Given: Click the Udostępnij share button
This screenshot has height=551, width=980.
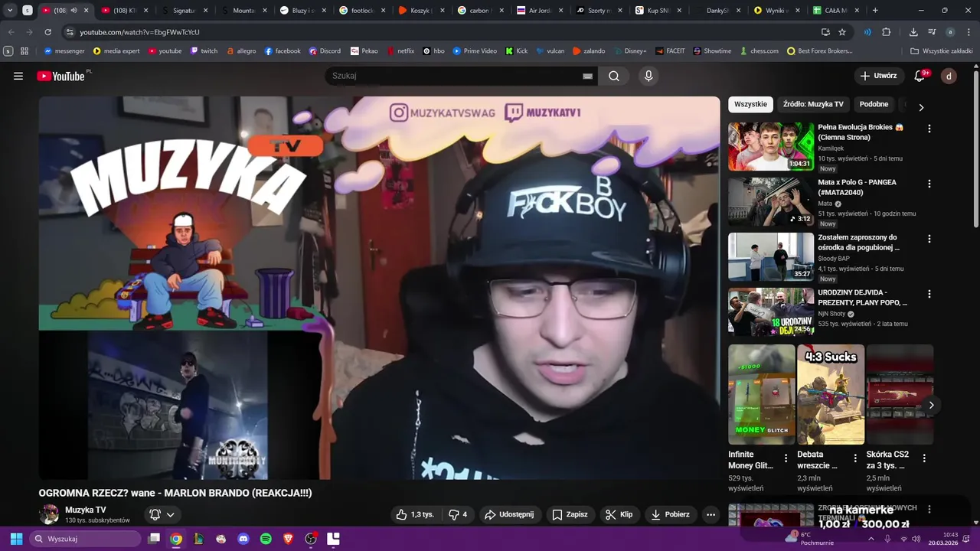Looking at the screenshot, I should pyautogui.click(x=509, y=514).
